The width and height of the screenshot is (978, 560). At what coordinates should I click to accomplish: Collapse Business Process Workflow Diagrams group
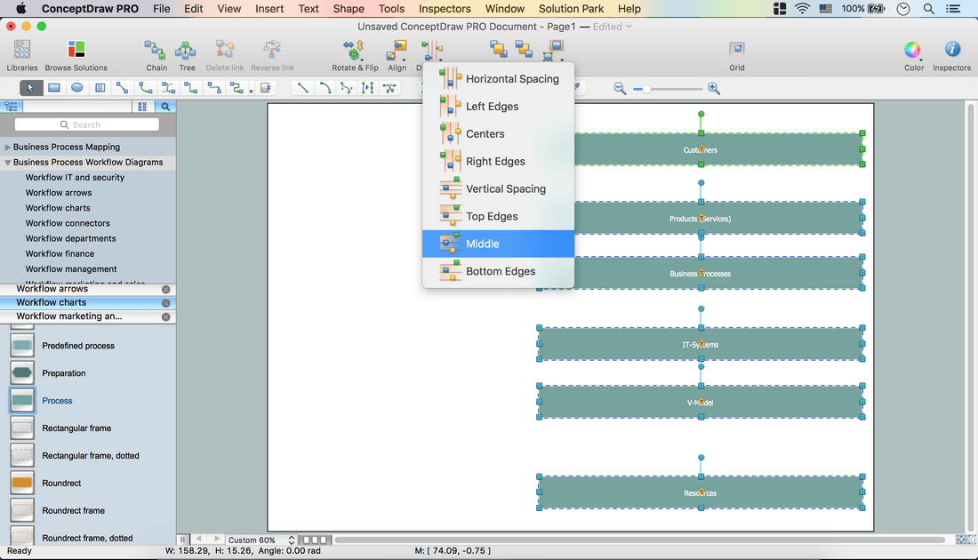[8, 163]
